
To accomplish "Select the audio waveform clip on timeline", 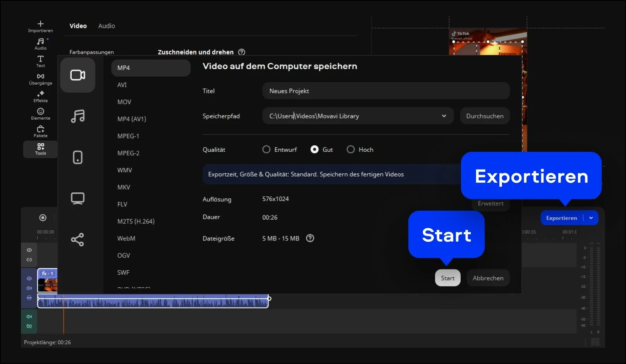I will (x=153, y=301).
